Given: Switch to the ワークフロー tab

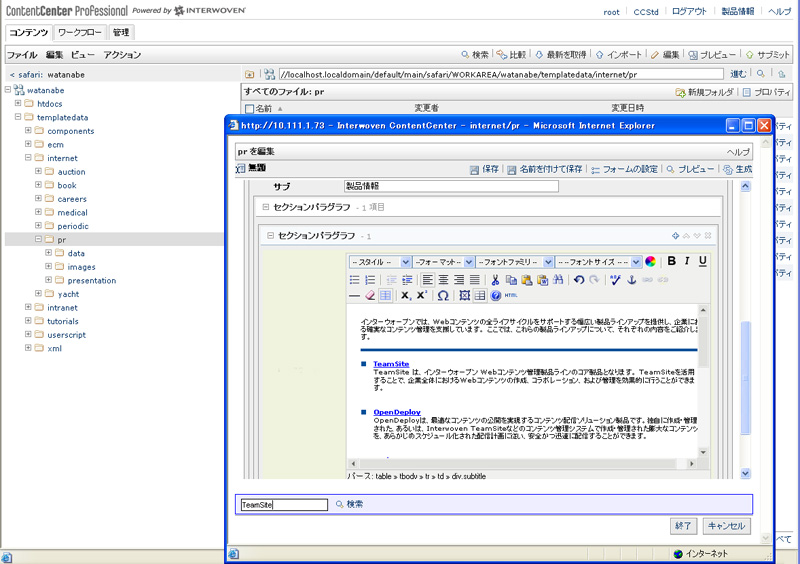Looking at the screenshot, I should coord(79,33).
